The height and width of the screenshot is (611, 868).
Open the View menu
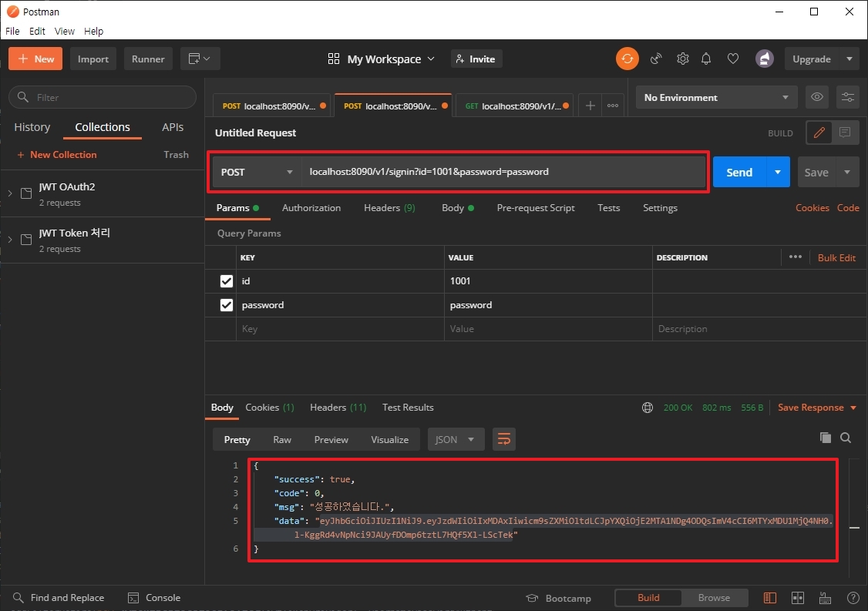click(64, 31)
